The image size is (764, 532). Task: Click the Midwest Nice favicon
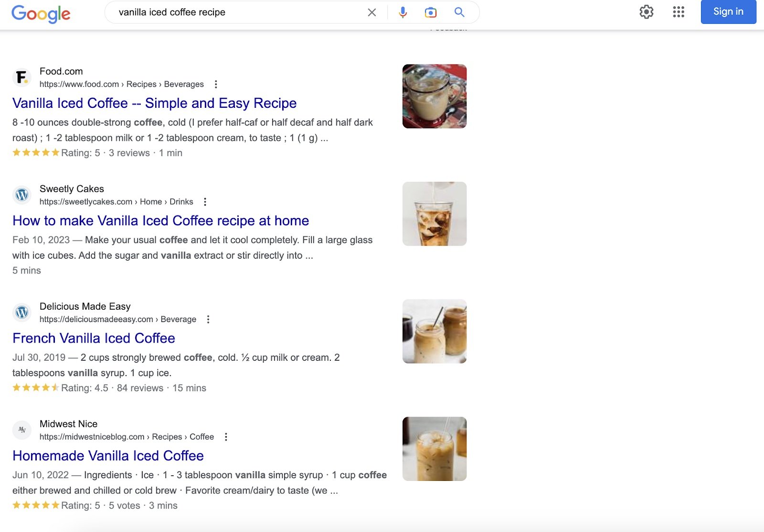click(x=21, y=430)
